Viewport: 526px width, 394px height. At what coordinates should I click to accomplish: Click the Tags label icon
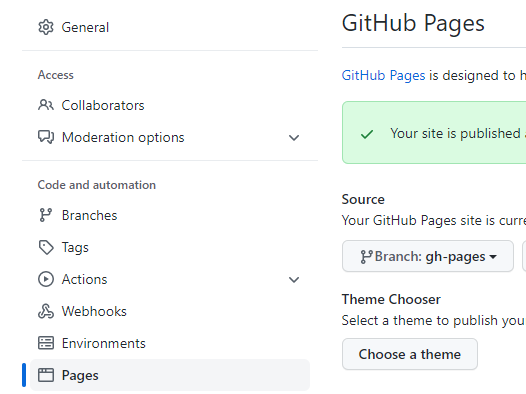tap(46, 247)
